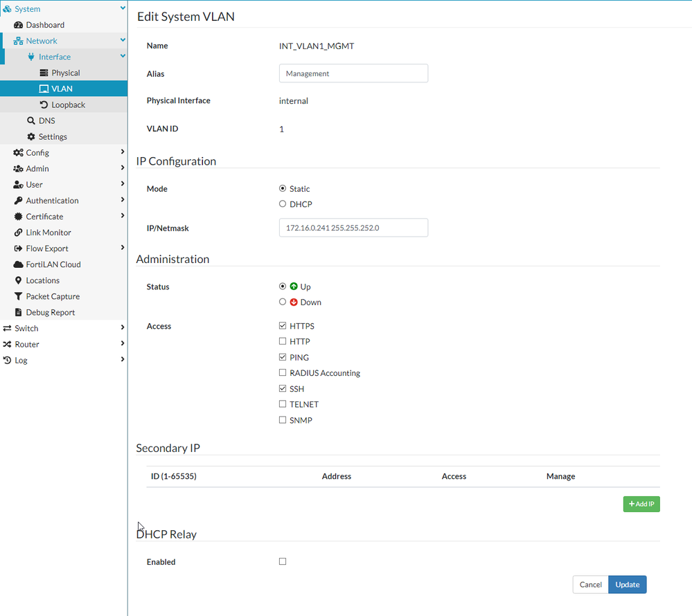Click the Flow Export arrow icon
Screen dimensions: 692x616
(x=18, y=248)
